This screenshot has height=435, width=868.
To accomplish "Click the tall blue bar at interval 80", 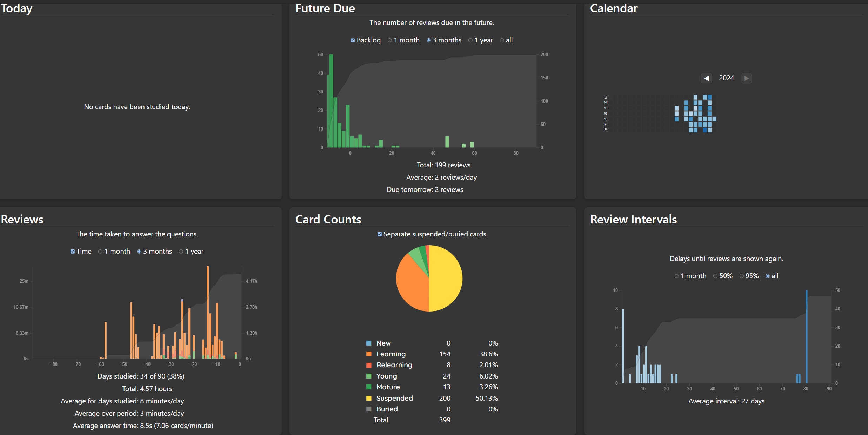I will point(806,337).
